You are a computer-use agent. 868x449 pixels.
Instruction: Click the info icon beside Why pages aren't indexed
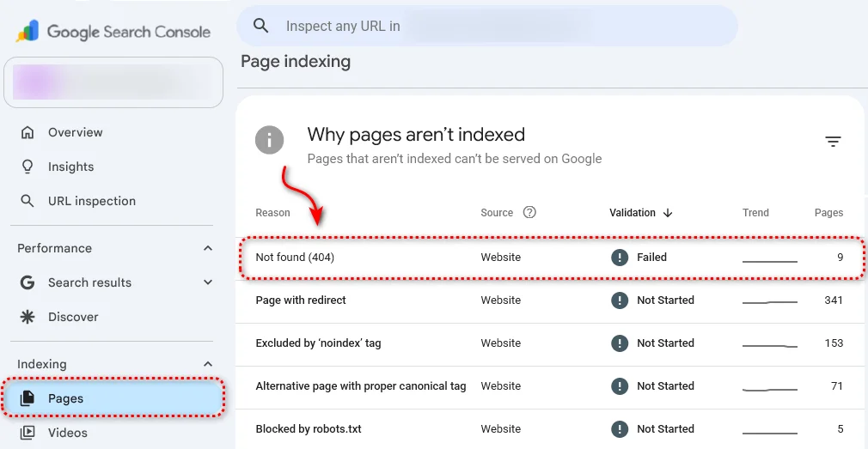click(x=270, y=141)
